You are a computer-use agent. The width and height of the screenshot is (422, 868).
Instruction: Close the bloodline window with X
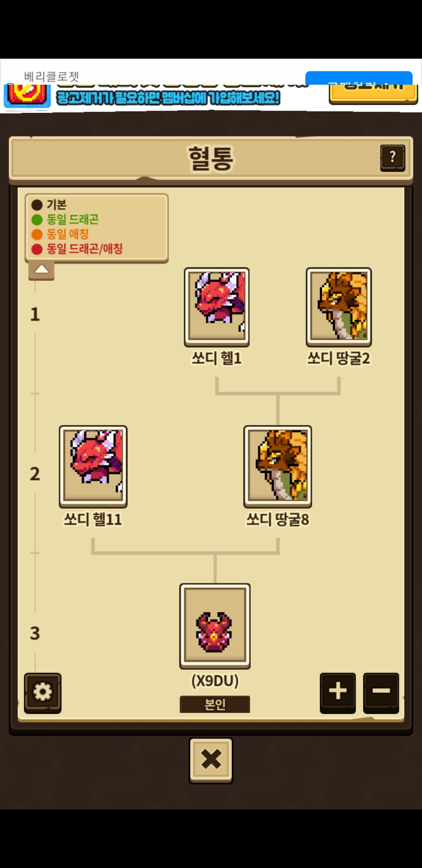coord(211,760)
